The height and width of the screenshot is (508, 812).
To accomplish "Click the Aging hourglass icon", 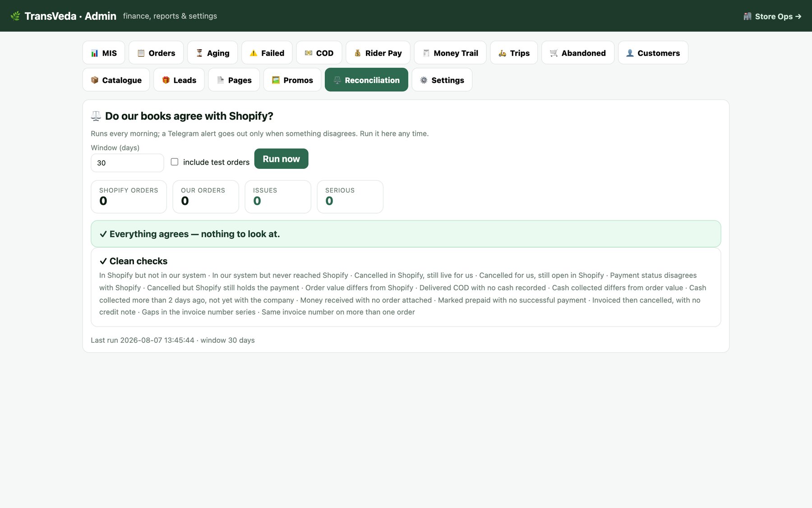I will [x=199, y=53].
